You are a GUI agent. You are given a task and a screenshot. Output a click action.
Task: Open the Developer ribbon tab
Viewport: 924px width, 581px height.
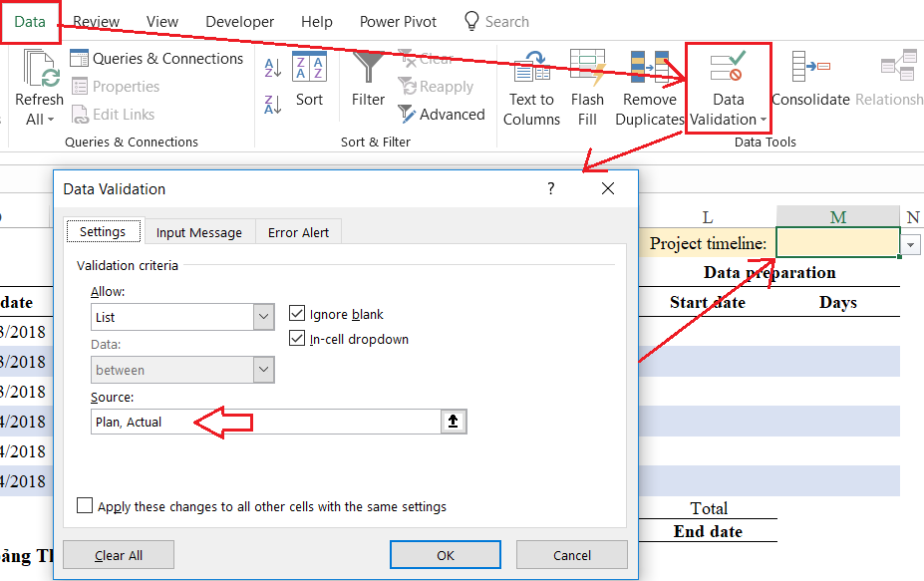click(x=239, y=22)
